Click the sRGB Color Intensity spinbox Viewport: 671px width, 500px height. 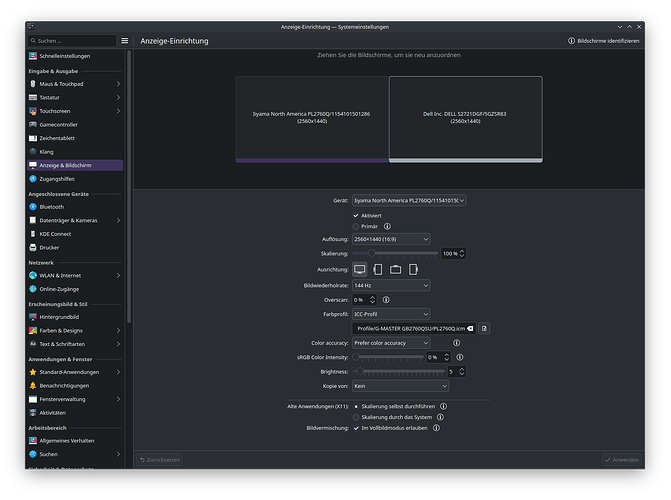(438, 357)
